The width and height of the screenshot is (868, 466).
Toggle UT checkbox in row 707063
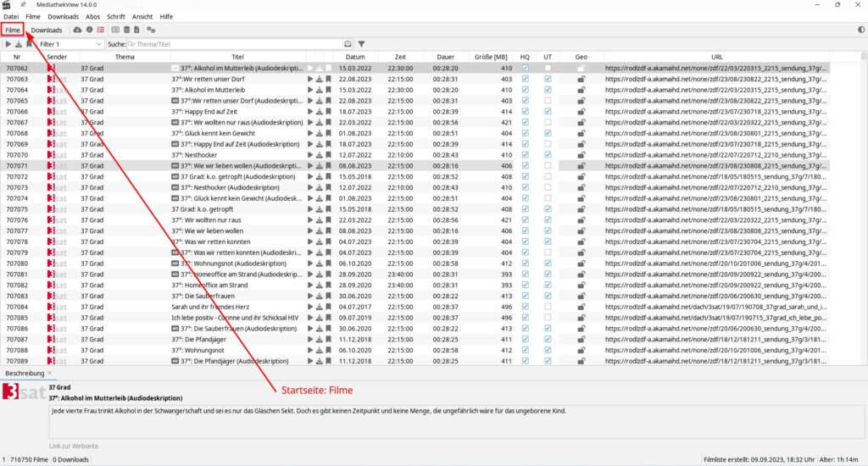point(548,79)
